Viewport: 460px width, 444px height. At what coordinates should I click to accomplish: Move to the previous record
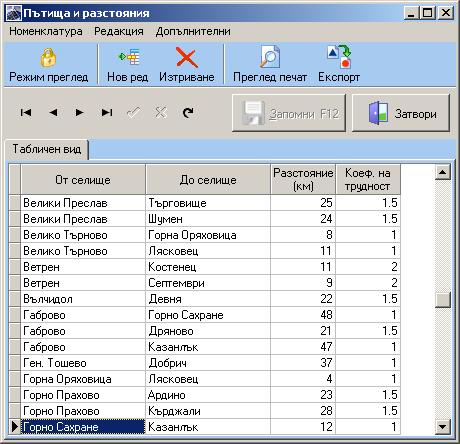[53, 113]
